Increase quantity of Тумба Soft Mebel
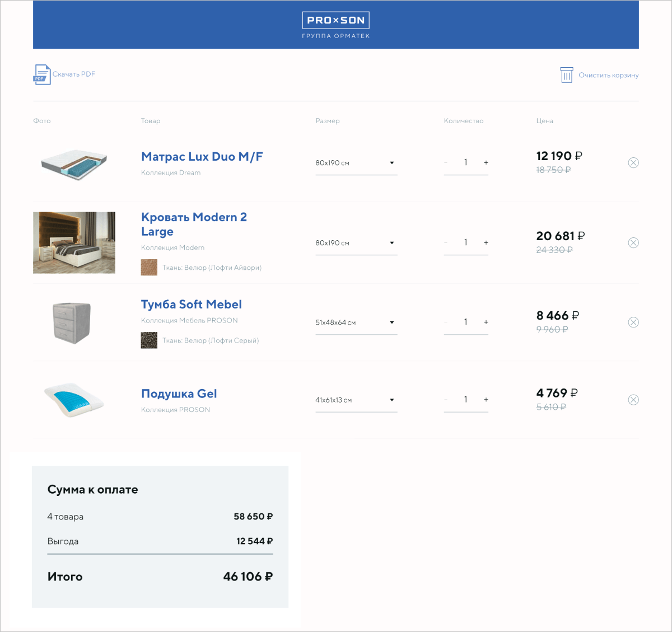 pos(486,322)
